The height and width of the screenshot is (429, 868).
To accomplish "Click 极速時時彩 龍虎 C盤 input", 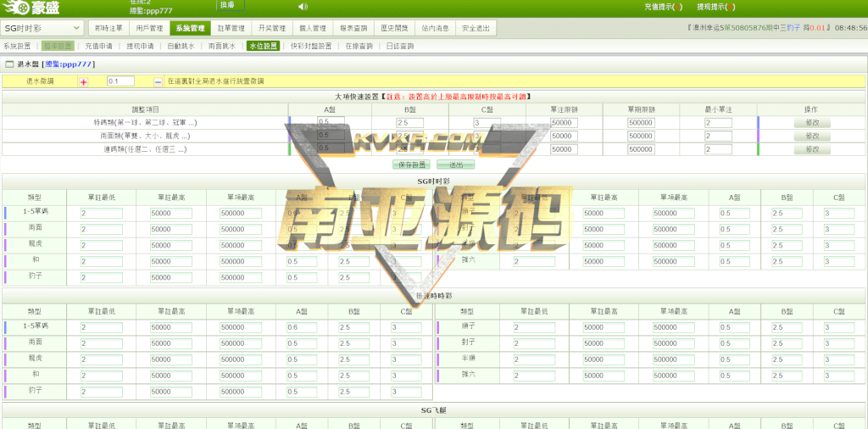I will tap(406, 359).
